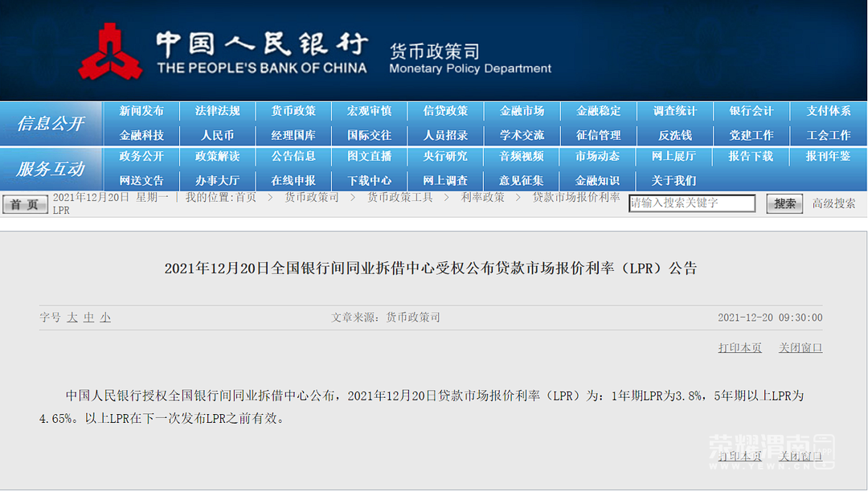
Task: Click inside the search keyword input box
Action: coord(691,203)
